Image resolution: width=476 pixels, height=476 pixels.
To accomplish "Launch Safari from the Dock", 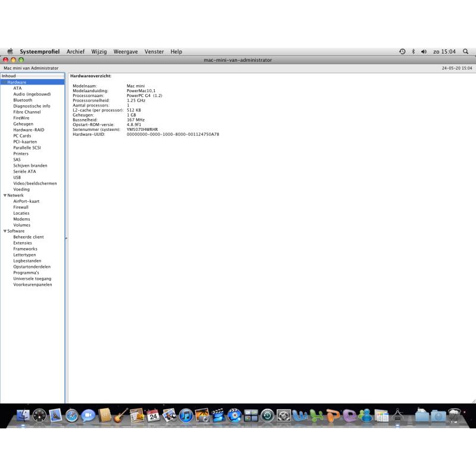I will 71,415.
